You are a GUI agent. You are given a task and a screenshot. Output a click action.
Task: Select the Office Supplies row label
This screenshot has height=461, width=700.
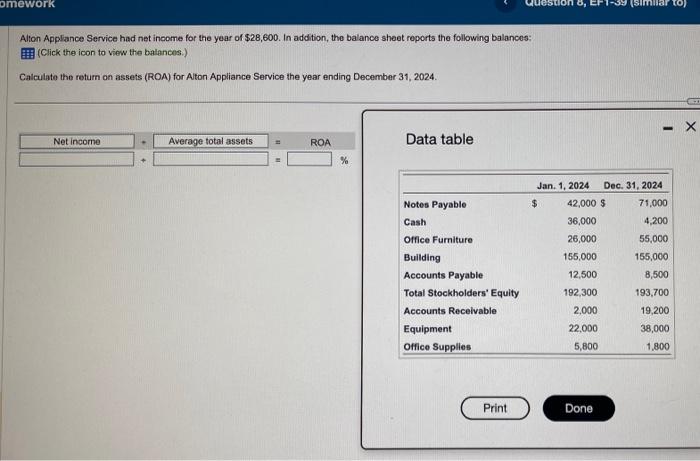(x=437, y=347)
